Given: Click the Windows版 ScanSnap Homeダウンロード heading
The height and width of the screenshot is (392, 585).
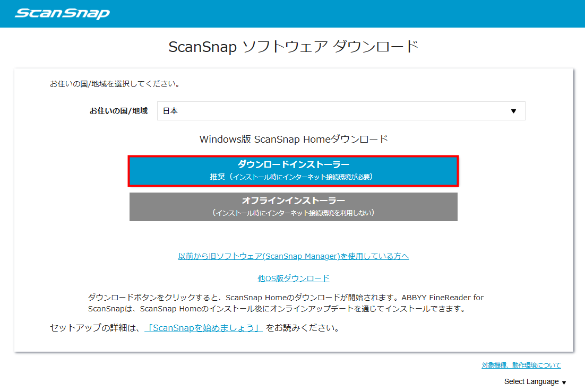Looking at the screenshot, I should coord(293,140).
